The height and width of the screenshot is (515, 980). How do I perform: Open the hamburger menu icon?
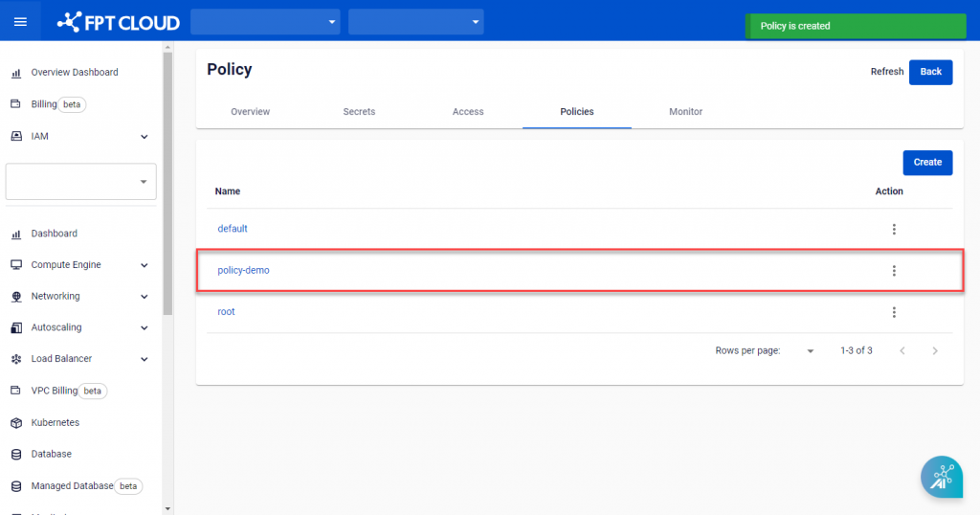20,21
